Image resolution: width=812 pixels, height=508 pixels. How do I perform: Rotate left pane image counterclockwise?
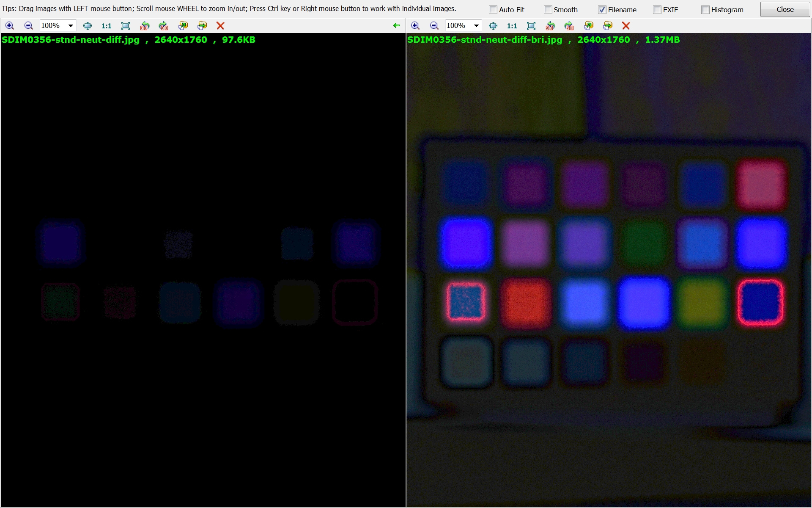tap(145, 26)
